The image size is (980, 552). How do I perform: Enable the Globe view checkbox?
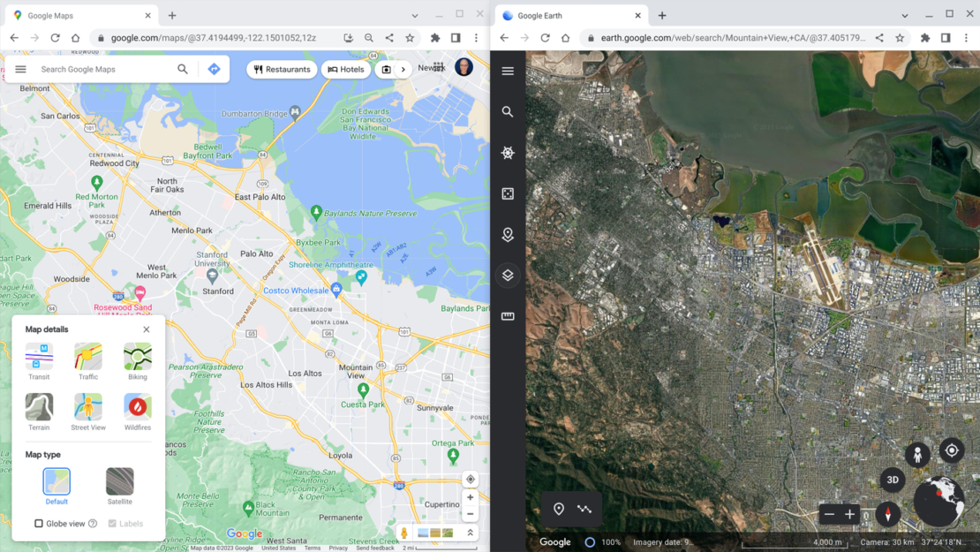[x=39, y=524]
